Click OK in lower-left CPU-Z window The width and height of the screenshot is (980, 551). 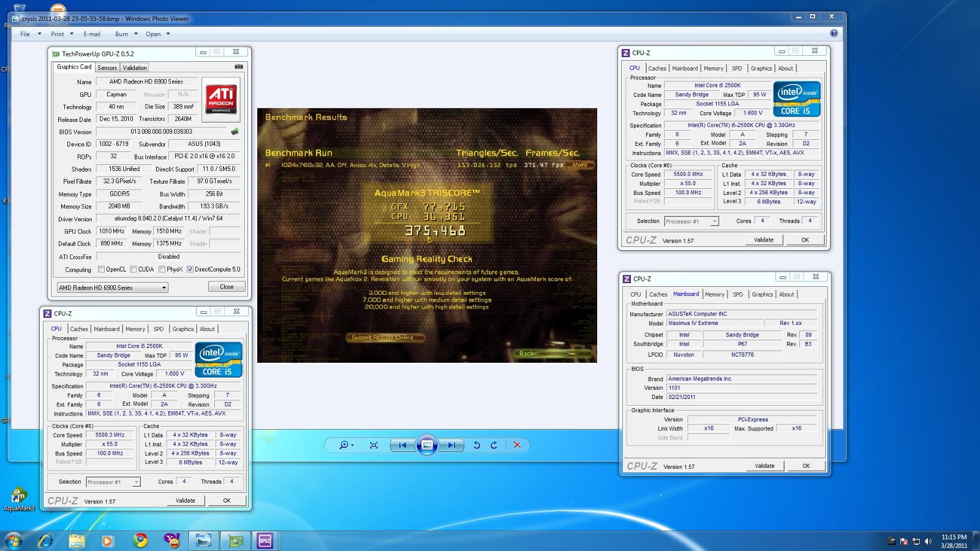(227, 501)
